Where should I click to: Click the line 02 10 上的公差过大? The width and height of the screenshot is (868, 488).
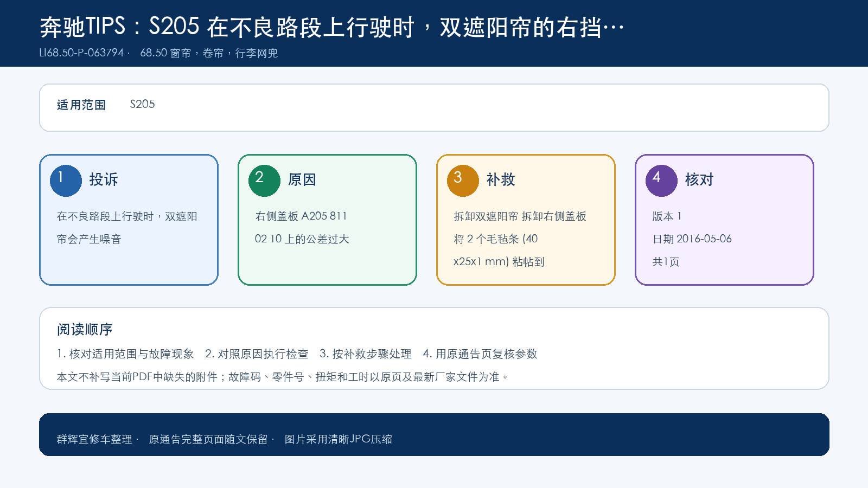click(302, 239)
